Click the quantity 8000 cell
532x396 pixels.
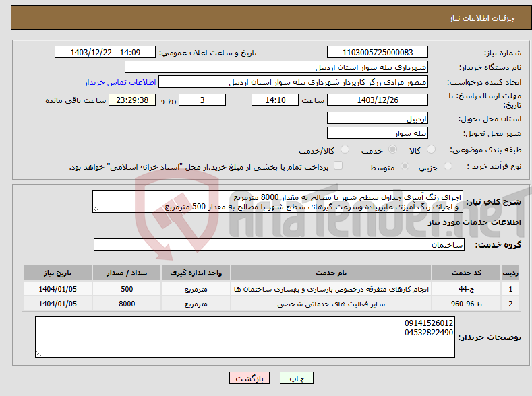pos(127,304)
